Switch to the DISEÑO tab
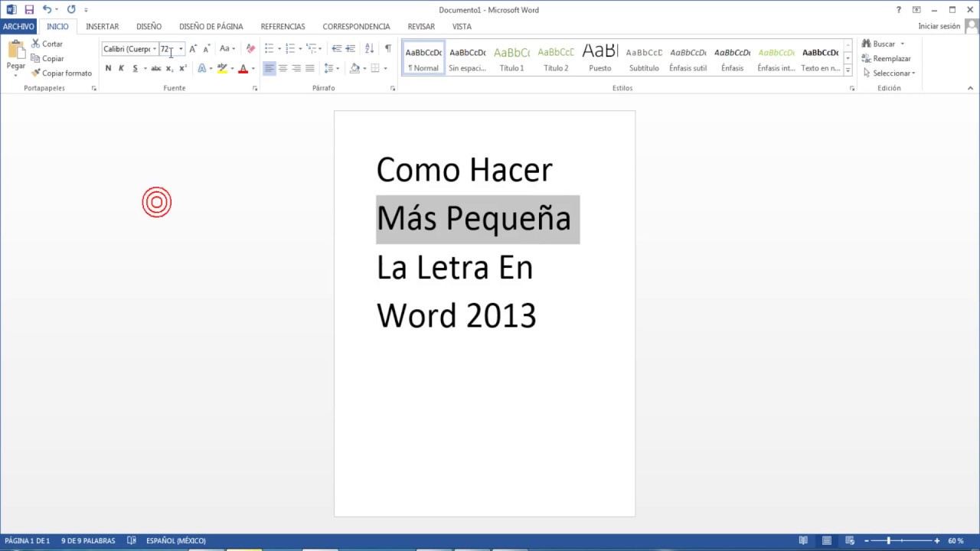The width and height of the screenshot is (980, 551). pos(149,27)
